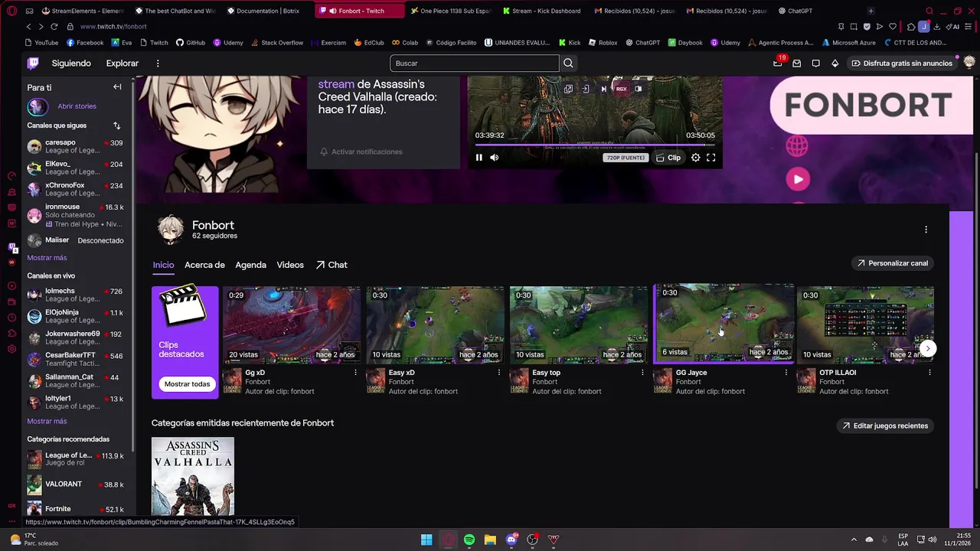
Task: Open options for GG Jayce clip
Action: 786,373
